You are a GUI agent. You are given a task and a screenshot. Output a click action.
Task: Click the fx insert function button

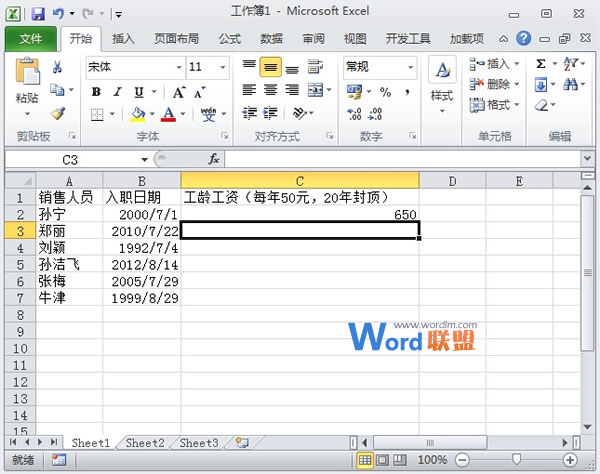coord(214,159)
